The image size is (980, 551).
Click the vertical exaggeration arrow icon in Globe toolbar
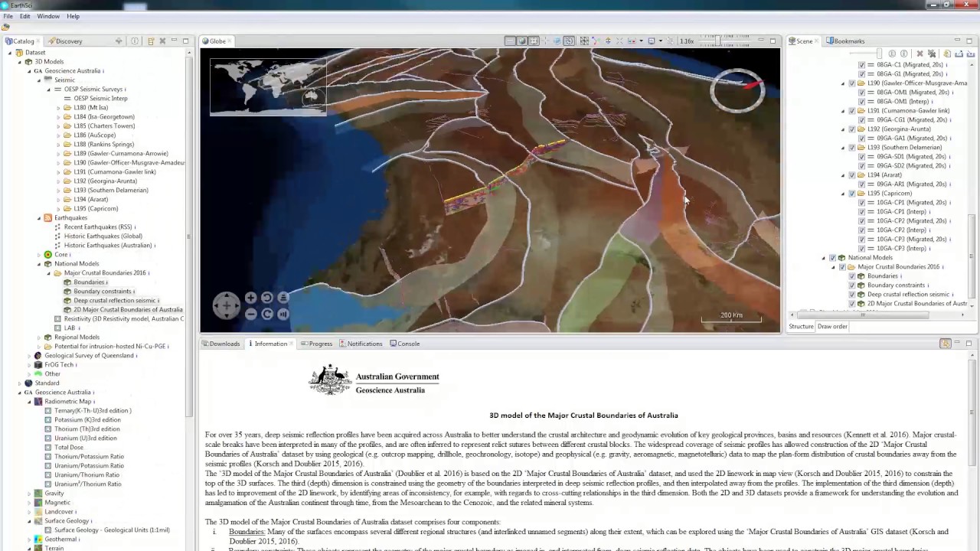pos(608,41)
